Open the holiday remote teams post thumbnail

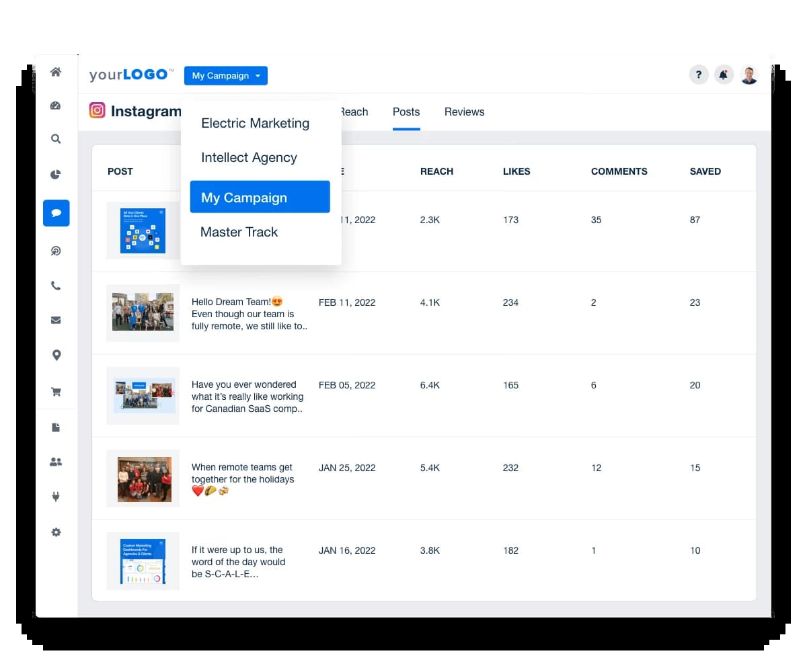tap(143, 478)
